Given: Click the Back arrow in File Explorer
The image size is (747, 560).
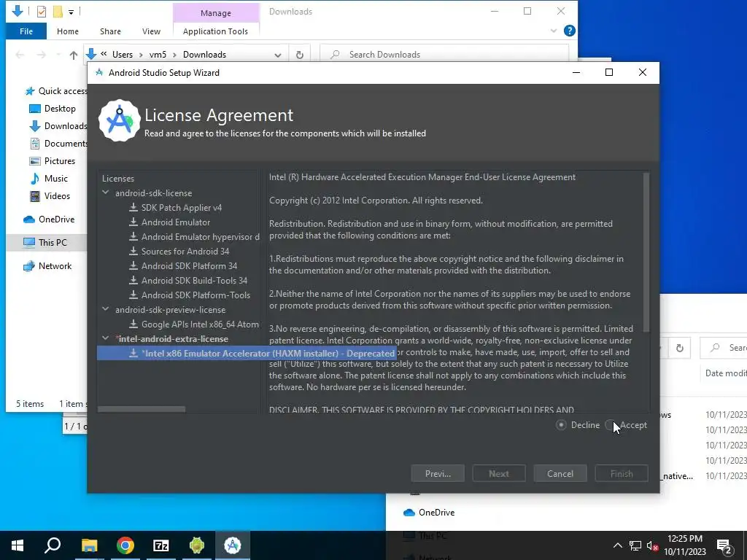Looking at the screenshot, I should [x=20, y=55].
